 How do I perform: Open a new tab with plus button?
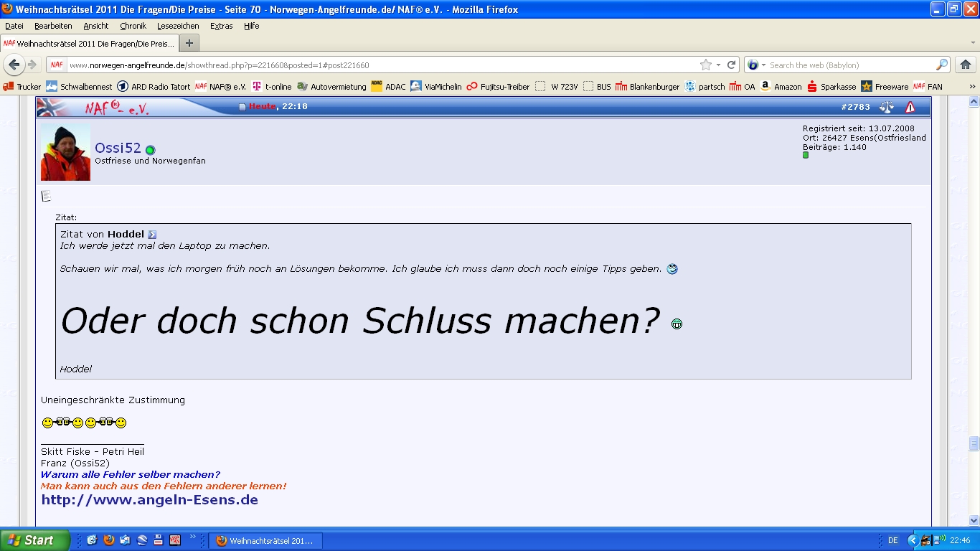point(189,43)
